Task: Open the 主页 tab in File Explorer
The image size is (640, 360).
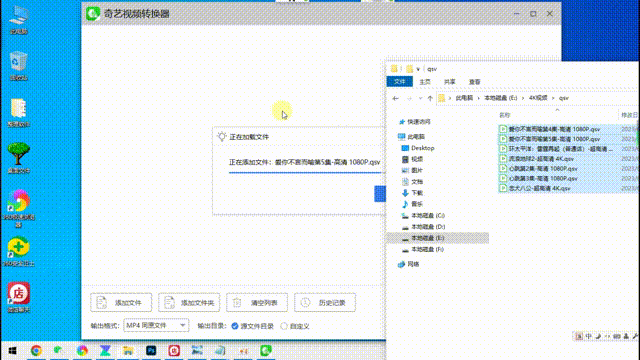Action: pos(425,82)
